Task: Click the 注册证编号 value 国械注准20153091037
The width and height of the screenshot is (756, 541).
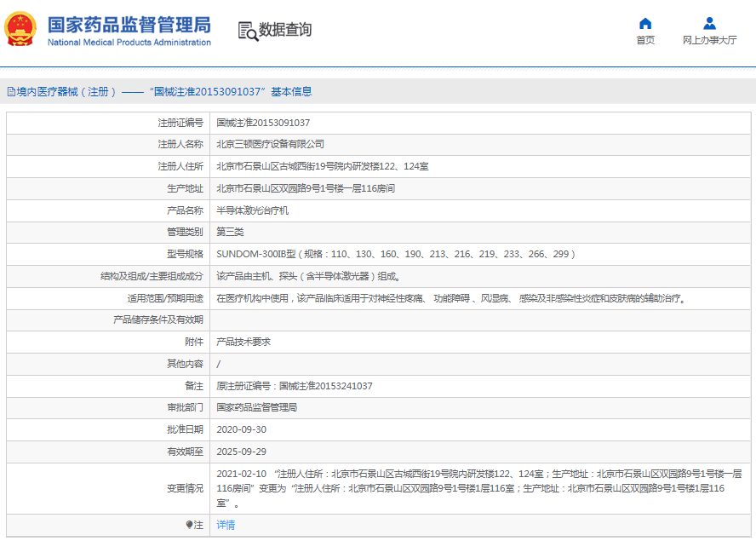Action: point(263,123)
